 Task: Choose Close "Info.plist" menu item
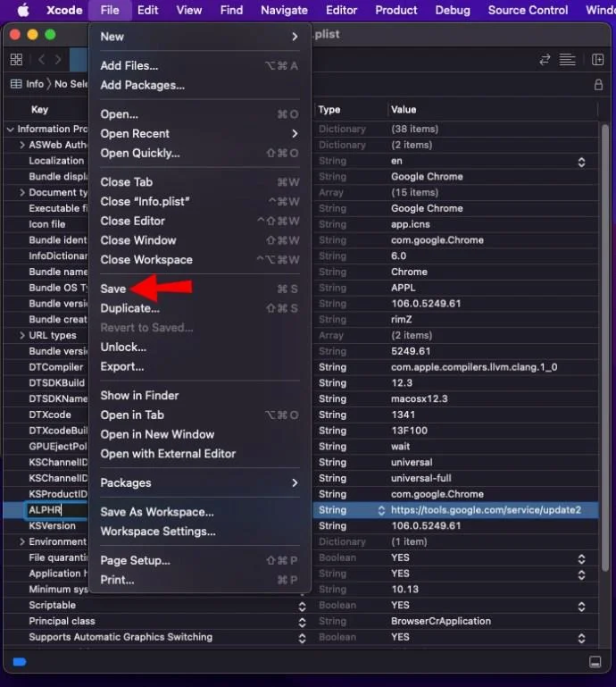tap(200, 202)
